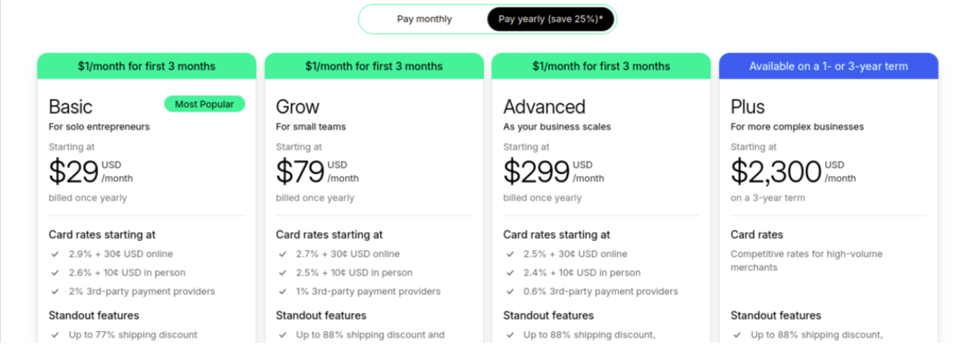Click the Basic plan title
The height and width of the screenshot is (348, 980).
70,107
